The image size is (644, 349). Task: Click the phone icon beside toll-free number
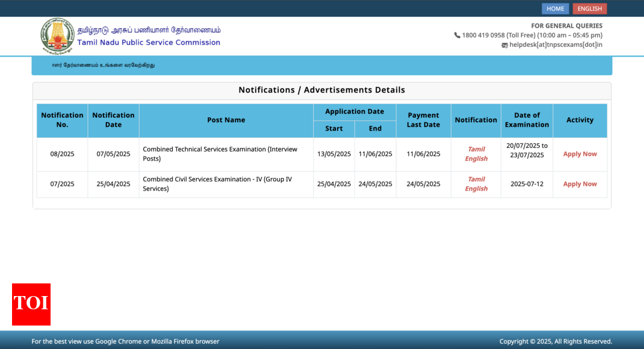(x=457, y=36)
